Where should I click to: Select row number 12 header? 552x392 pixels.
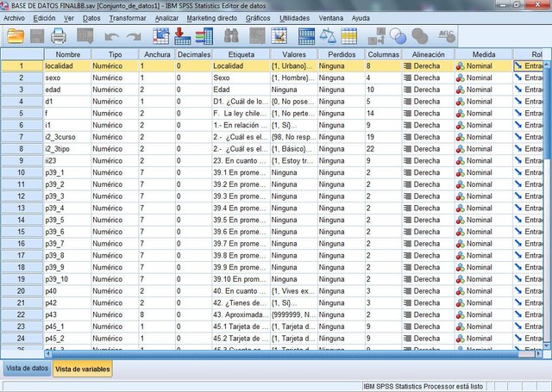[22, 196]
